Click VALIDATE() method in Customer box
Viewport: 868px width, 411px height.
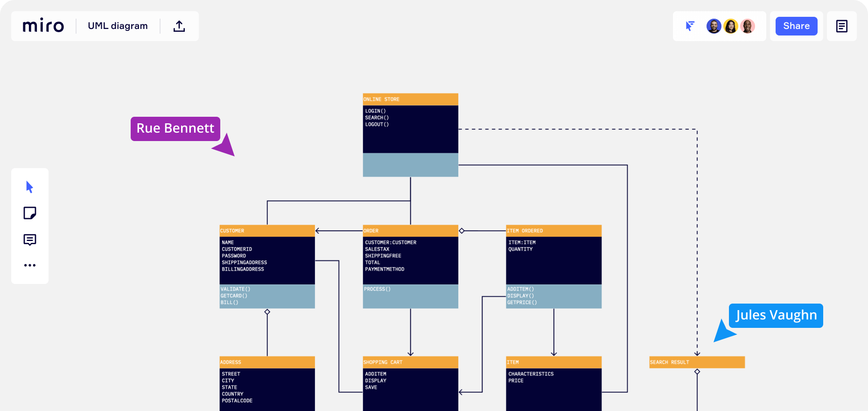tap(236, 289)
